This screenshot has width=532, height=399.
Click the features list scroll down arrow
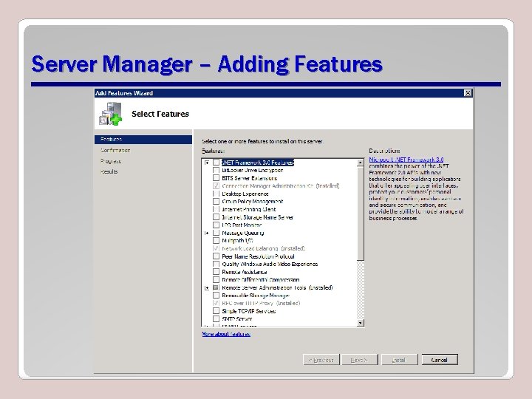(x=361, y=323)
